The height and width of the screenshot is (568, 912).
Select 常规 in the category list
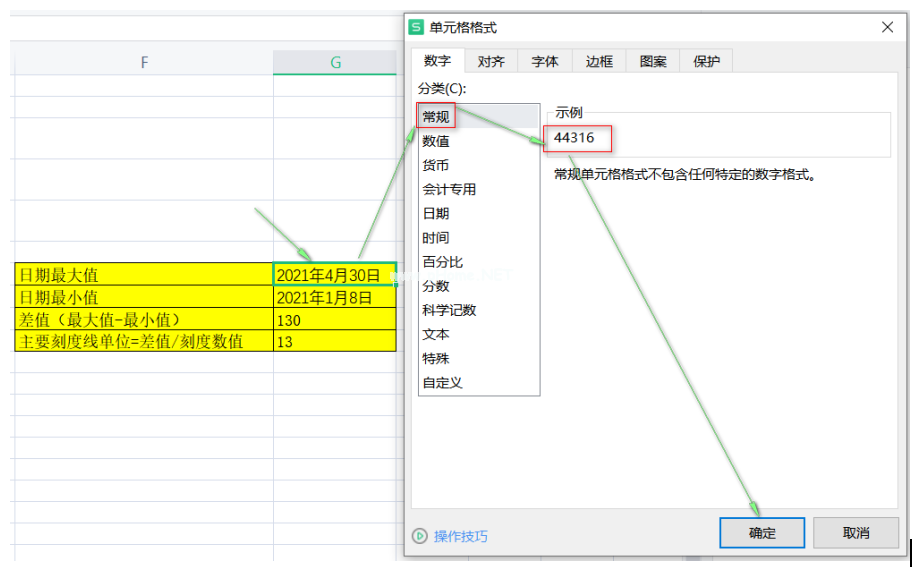coord(436,117)
